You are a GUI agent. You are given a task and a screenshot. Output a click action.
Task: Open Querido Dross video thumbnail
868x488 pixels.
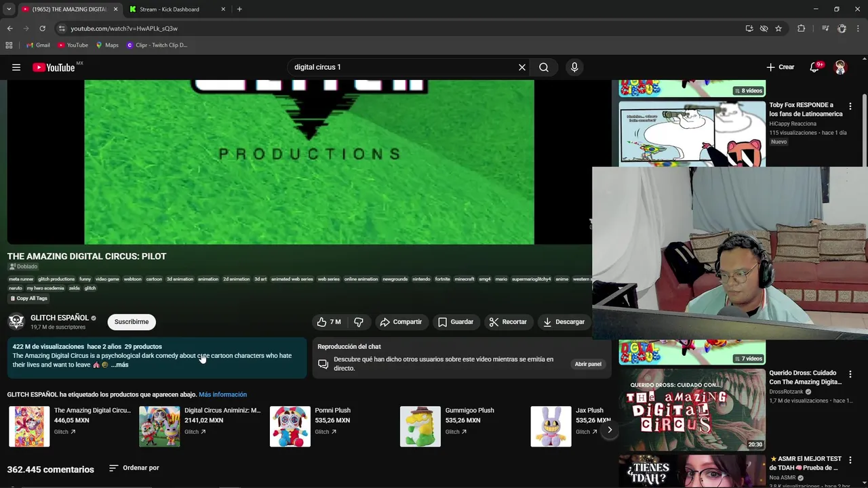[x=692, y=410]
